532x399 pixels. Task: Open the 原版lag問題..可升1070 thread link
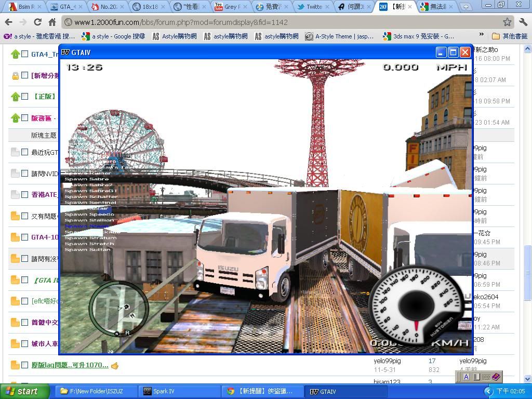(x=70, y=365)
